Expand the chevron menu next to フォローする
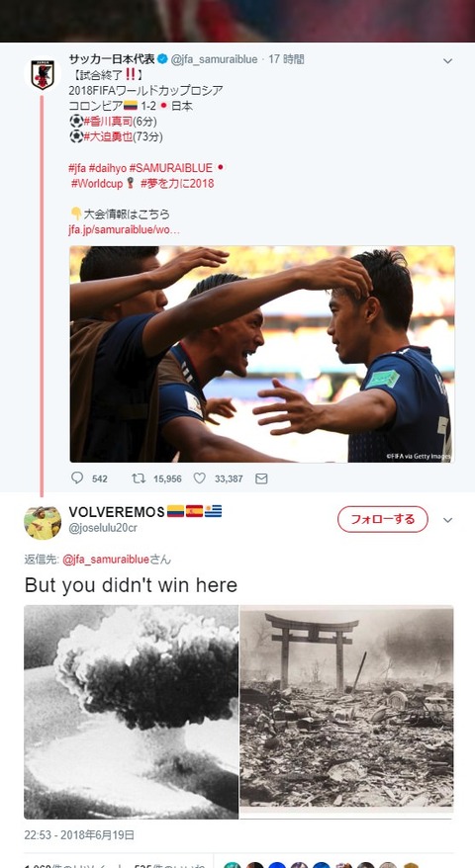This screenshot has width=475, height=868. (448, 520)
